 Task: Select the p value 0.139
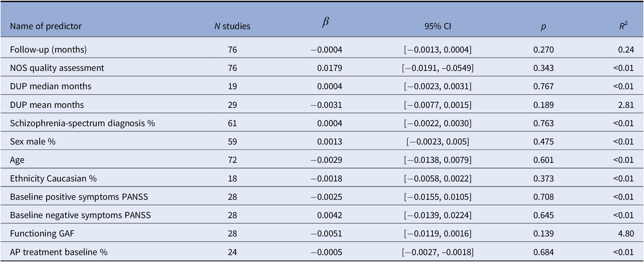tap(543, 233)
